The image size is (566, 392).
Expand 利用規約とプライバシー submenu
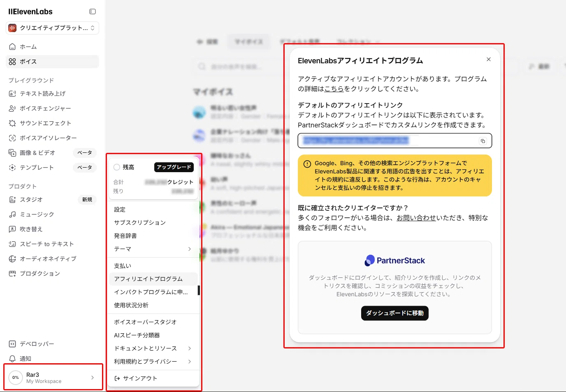click(153, 362)
